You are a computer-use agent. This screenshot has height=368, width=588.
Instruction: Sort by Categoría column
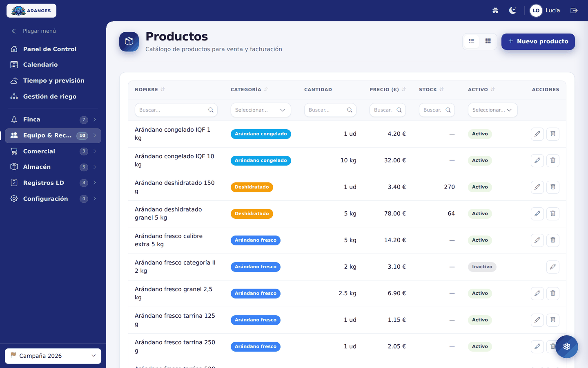249,90
